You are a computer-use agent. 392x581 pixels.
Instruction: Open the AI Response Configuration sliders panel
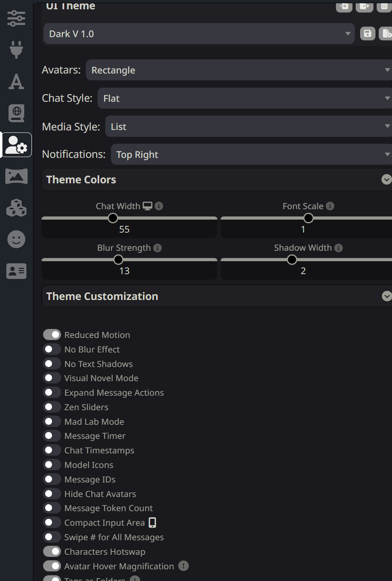click(16, 18)
